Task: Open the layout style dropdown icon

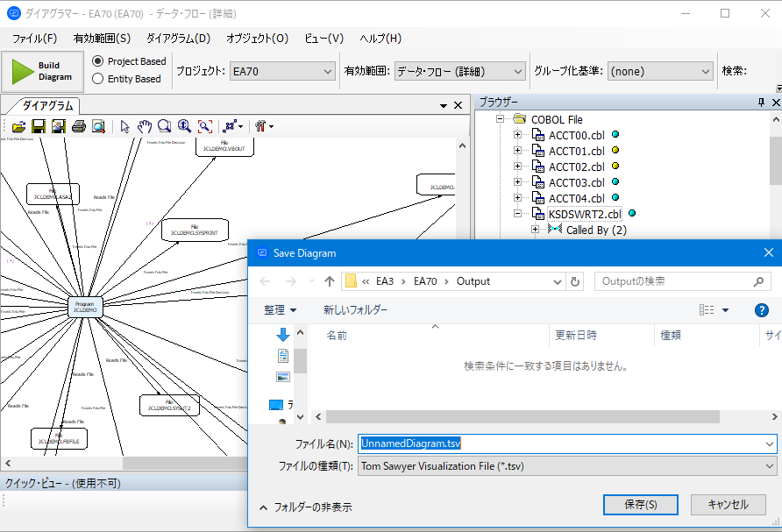Action: click(x=233, y=126)
